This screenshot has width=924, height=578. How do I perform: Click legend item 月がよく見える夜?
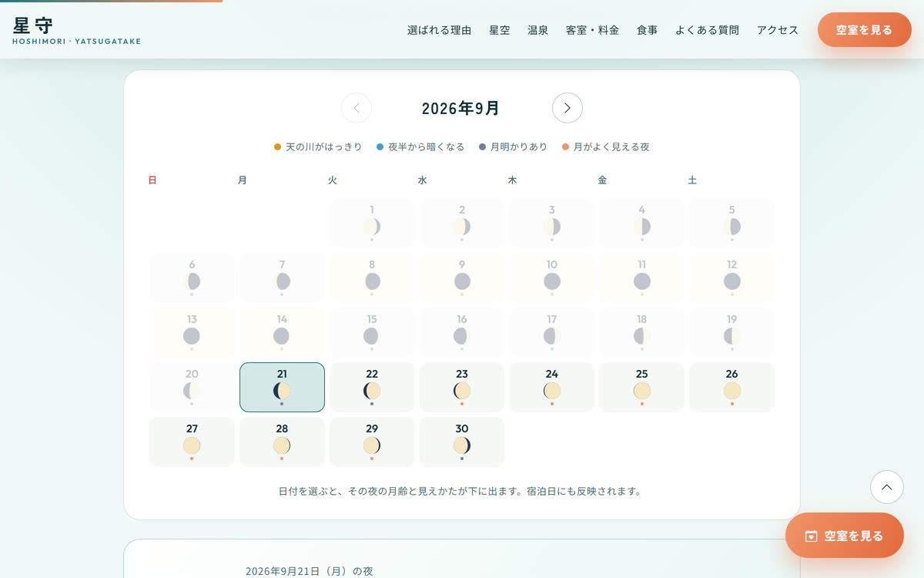tap(606, 146)
